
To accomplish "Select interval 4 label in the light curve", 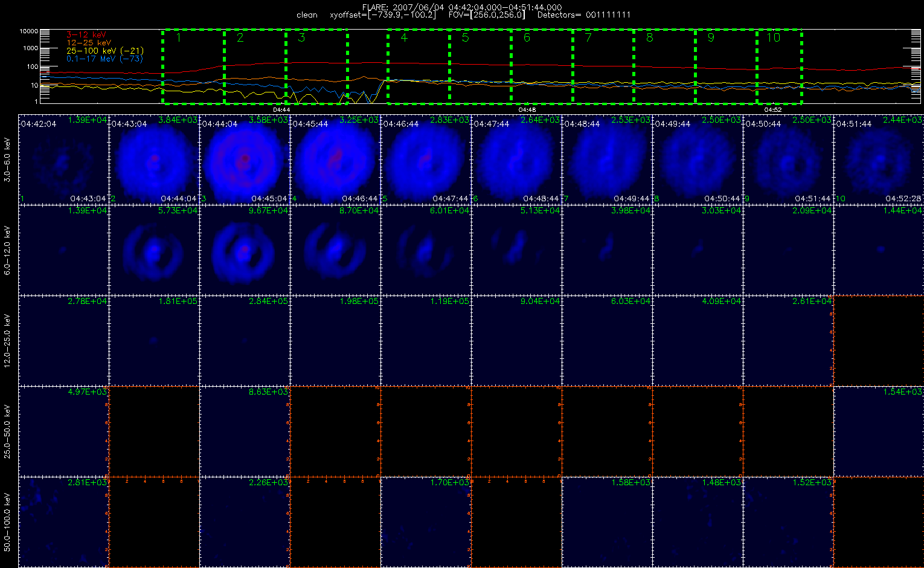I will coord(404,37).
